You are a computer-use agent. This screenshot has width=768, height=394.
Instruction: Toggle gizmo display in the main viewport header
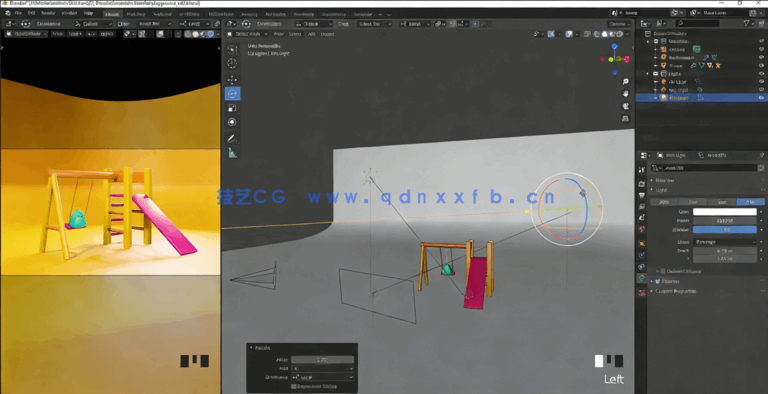(551, 34)
